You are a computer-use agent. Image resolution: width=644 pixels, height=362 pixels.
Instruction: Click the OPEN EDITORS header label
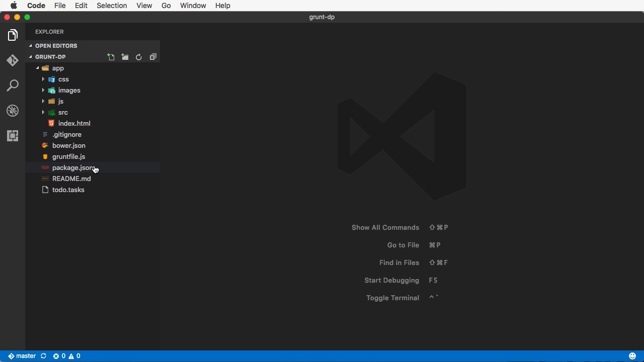click(56, 46)
